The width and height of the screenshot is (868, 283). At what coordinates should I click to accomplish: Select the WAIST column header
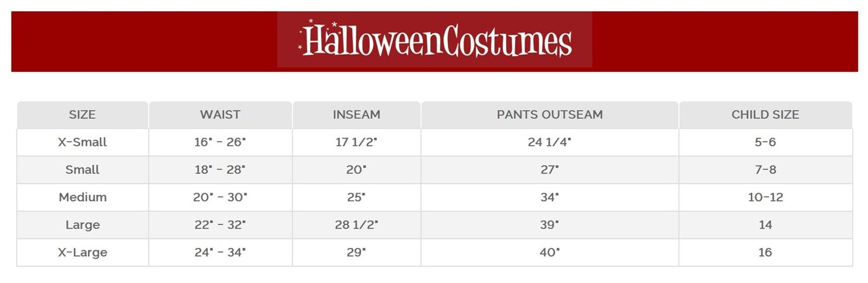pyautogui.click(x=220, y=114)
